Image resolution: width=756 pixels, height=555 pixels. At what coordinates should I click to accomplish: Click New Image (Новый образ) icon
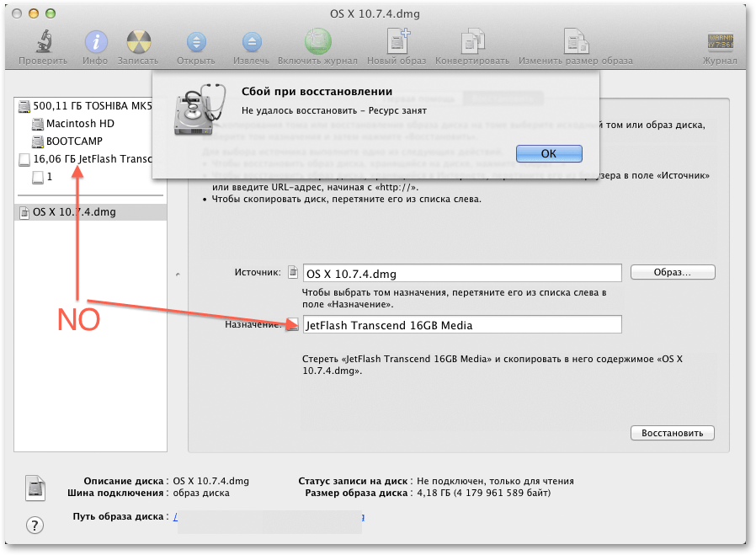(x=397, y=41)
